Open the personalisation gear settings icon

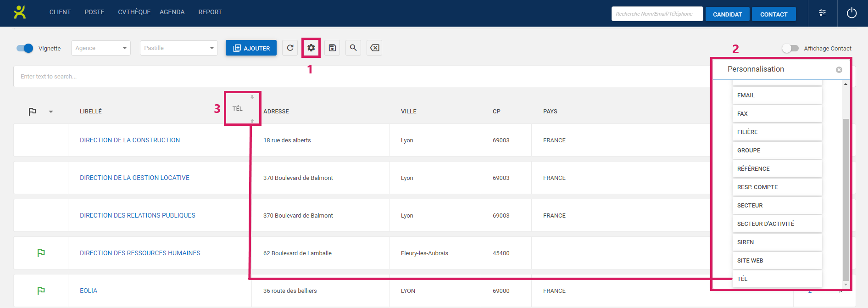(311, 48)
